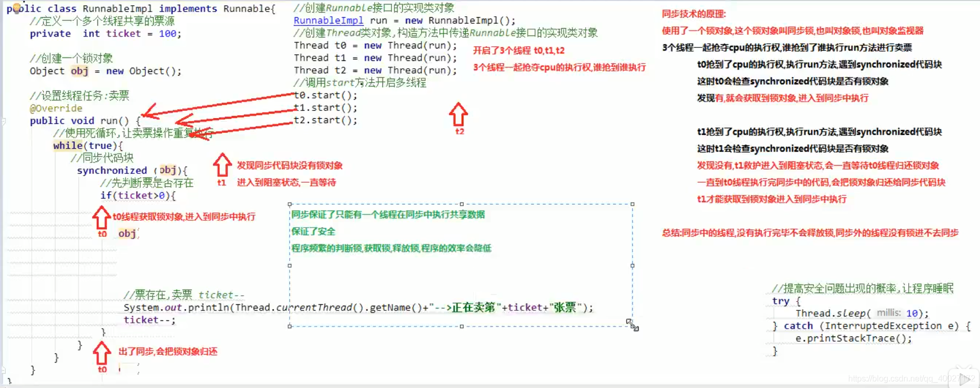This screenshot has width=980, height=388.
Task: Click the 't1.start();' call
Action: (x=326, y=108)
